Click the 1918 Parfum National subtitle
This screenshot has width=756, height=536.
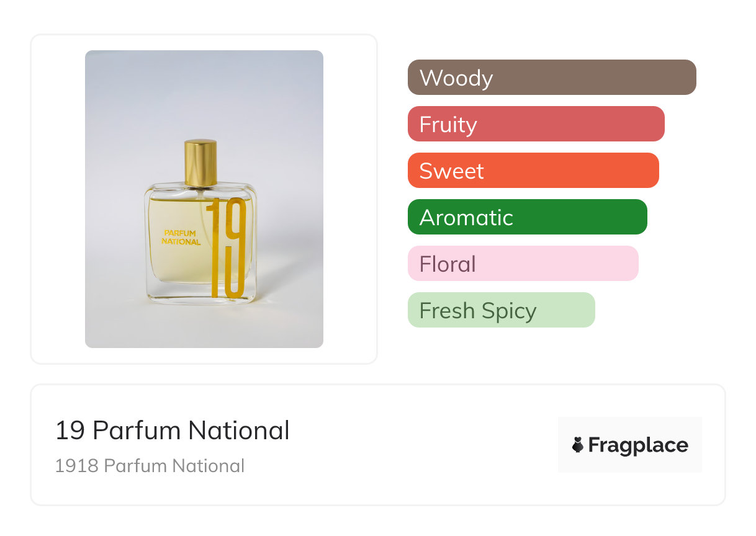coord(150,466)
